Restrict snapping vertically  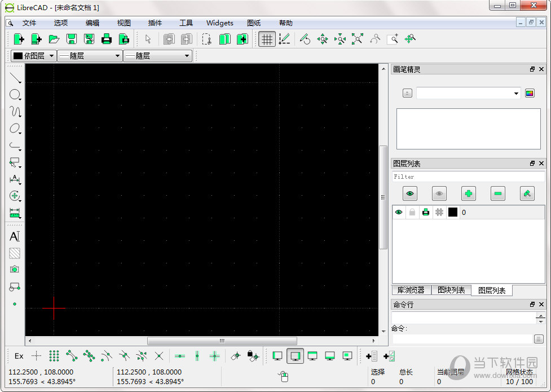click(197, 356)
